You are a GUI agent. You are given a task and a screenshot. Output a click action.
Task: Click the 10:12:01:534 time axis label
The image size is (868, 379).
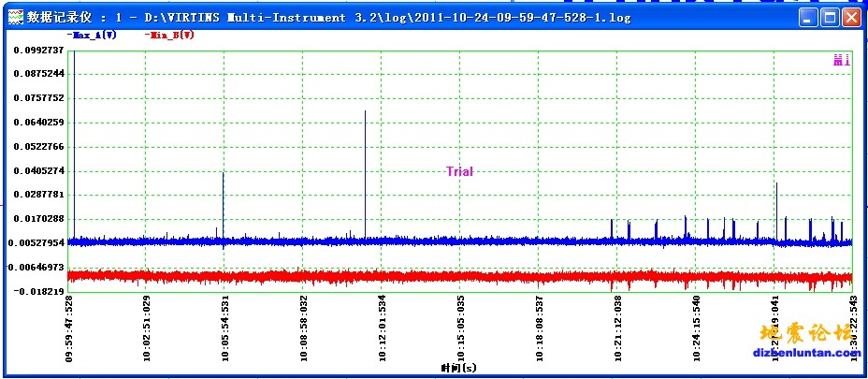pos(382,328)
